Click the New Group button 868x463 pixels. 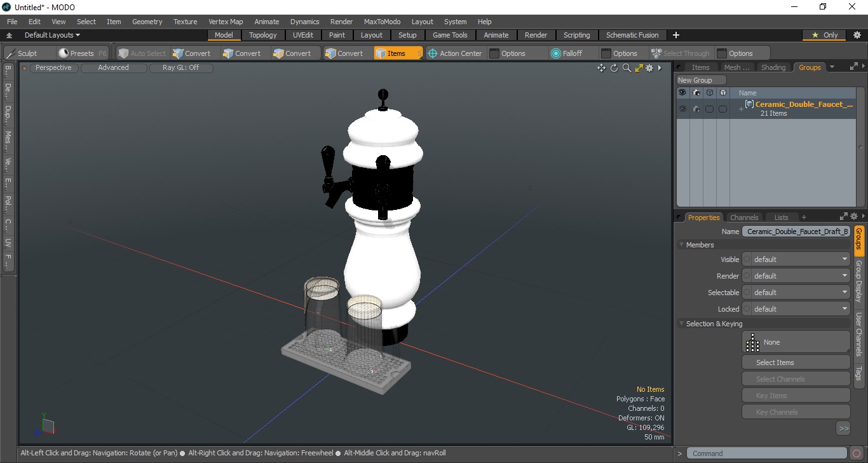[701, 80]
